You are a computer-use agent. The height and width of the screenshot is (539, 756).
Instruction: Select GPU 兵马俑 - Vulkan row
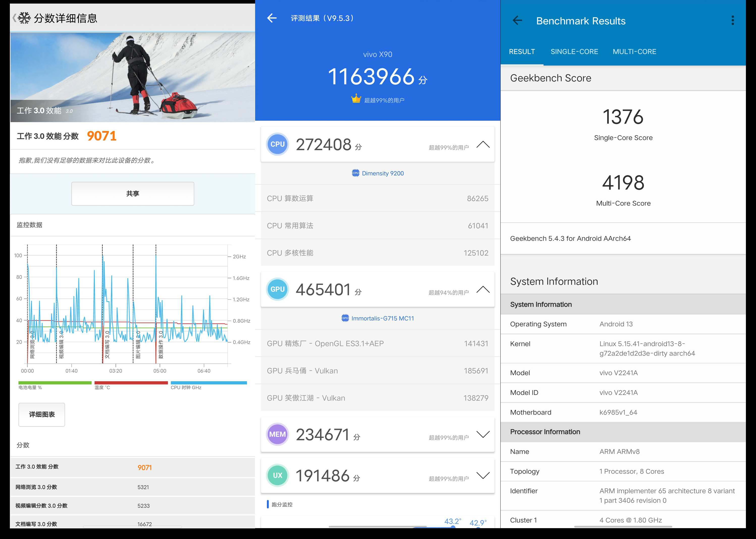point(377,371)
